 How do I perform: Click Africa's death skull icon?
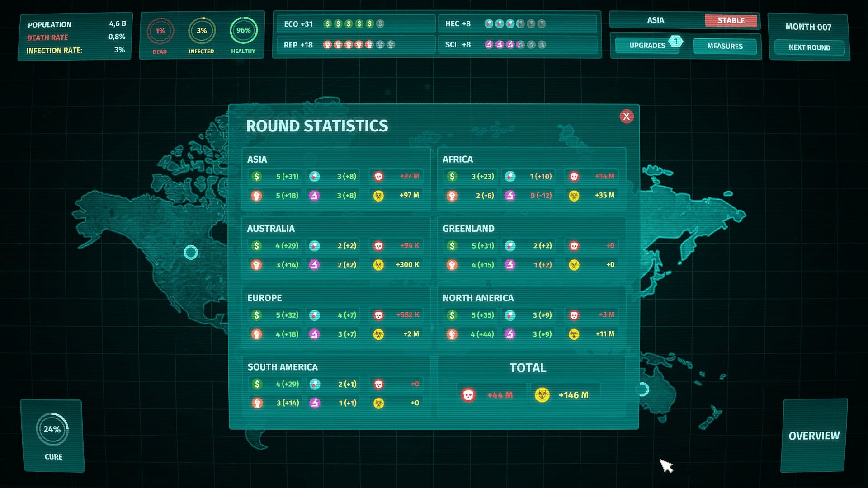(574, 176)
